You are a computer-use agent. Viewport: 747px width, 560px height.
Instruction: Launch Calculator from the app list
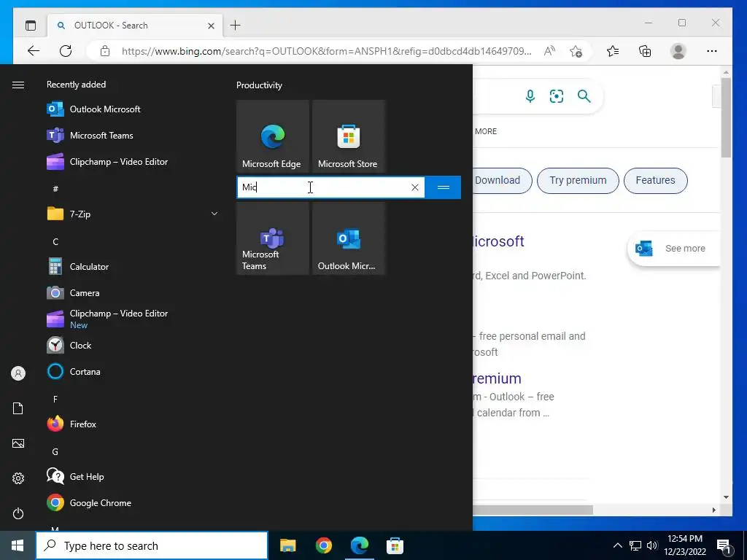point(133,267)
